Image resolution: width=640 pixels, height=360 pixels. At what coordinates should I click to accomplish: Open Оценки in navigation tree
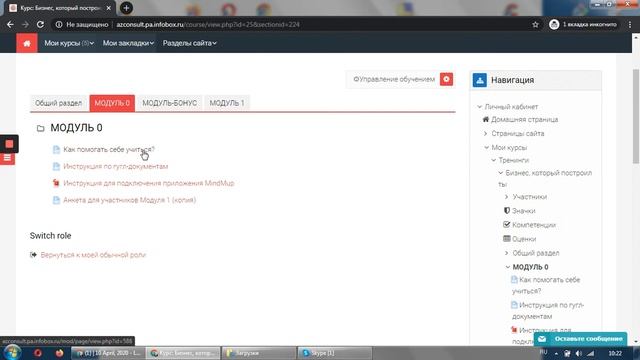[524, 239]
